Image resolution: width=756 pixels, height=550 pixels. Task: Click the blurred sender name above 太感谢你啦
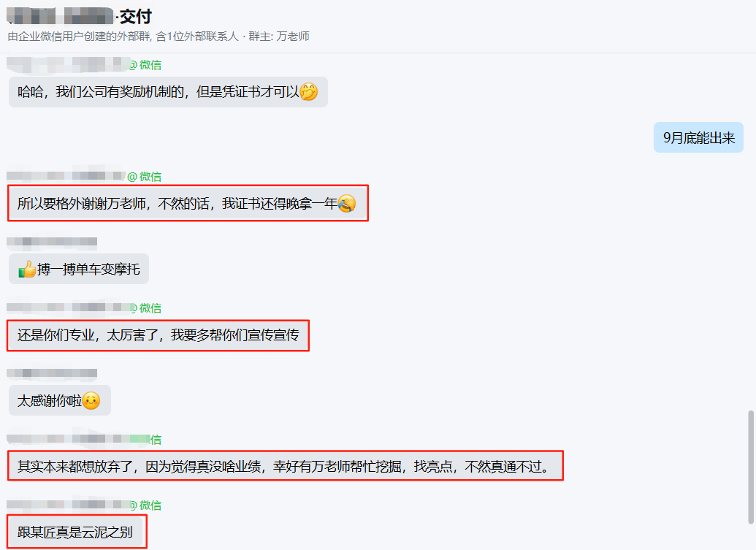pos(52,373)
